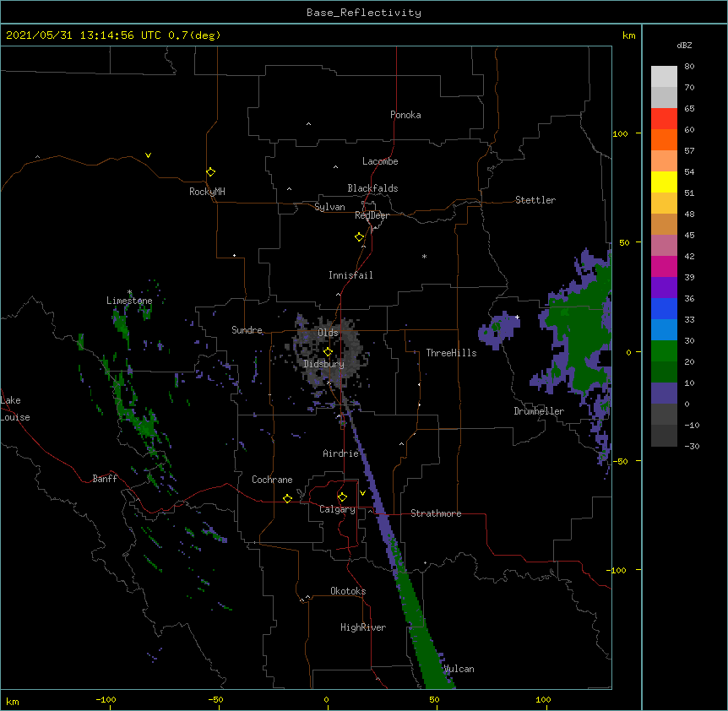Click the Stettler label

pos(535,200)
